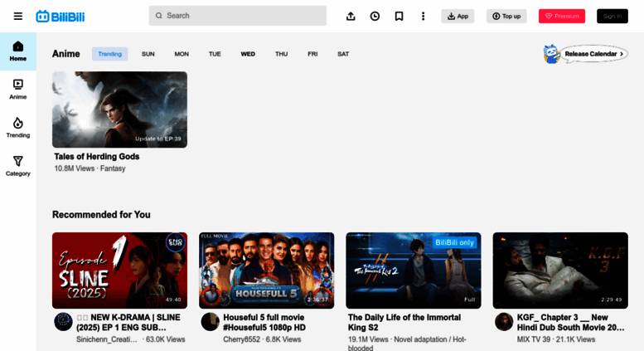Viewport: 644px width, 351px height.
Task: Select the SUN tab
Action: pyautogui.click(x=148, y=54)
